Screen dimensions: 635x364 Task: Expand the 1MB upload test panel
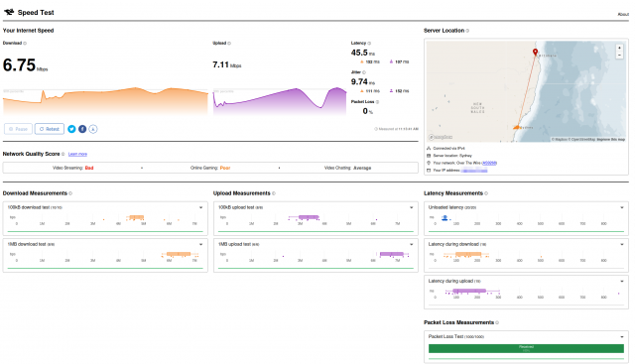pyautogui.click(x=412, y=245)
